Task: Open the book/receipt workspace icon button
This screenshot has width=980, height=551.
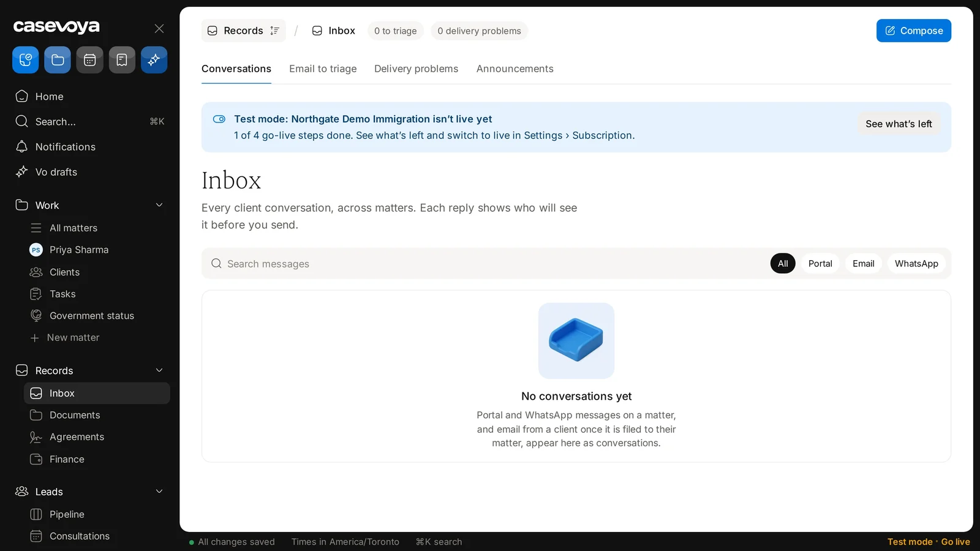Action: pos(122,60)
